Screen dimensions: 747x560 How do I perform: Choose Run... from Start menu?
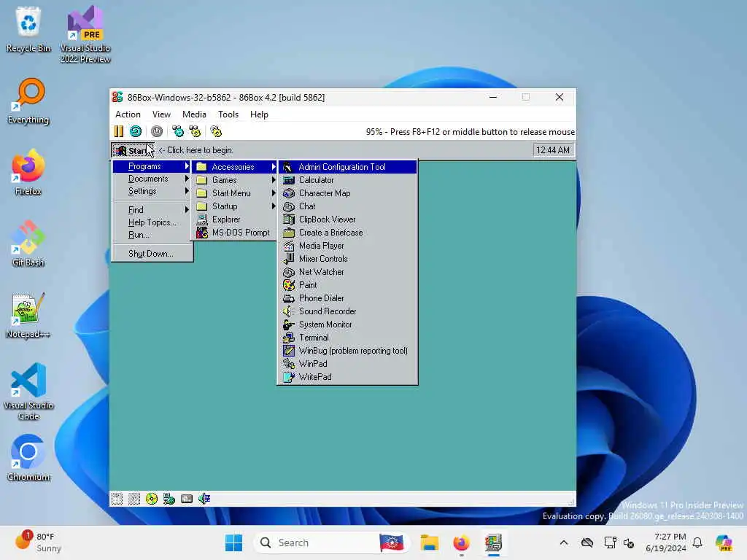tap(152, 235)
